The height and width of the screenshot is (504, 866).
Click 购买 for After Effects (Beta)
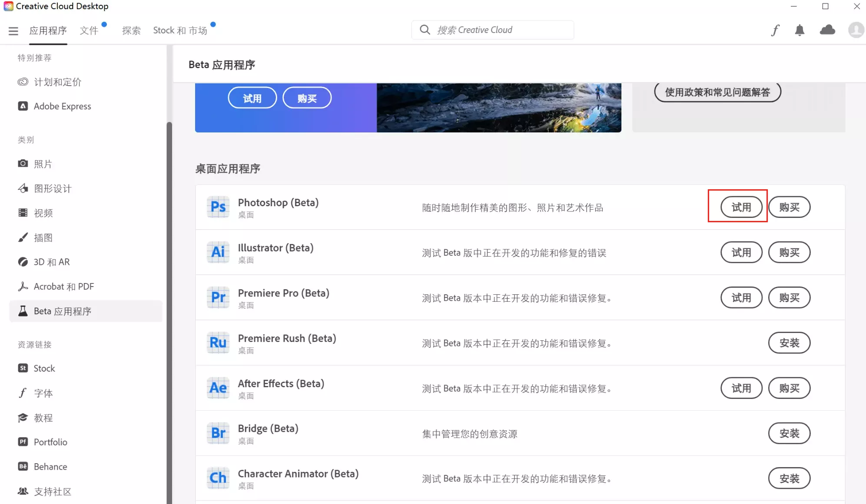pos(789,388)
